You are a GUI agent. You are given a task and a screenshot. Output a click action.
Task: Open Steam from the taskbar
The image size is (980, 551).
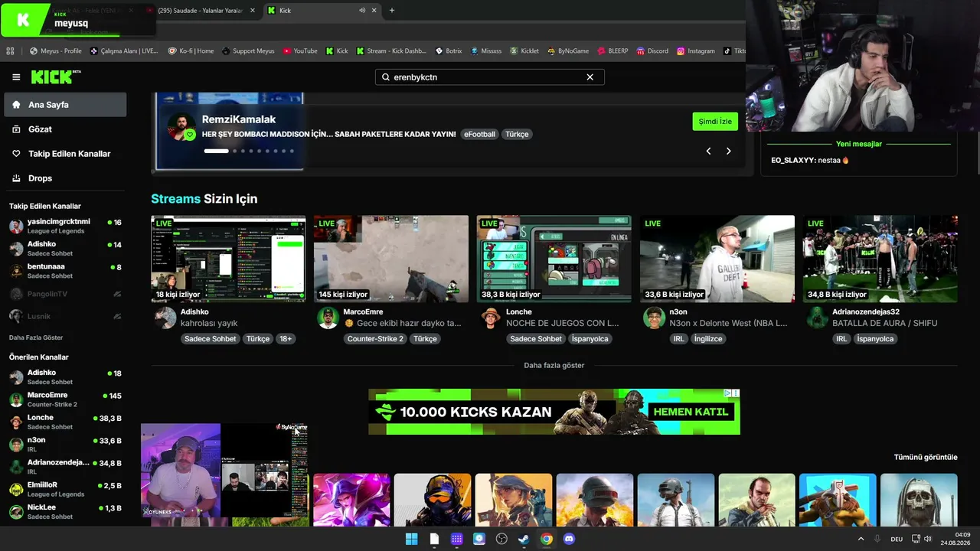(524, 539)
